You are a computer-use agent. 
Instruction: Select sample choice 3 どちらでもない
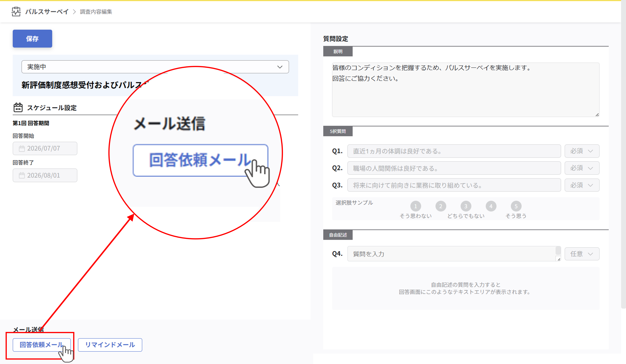pyautogui.click(x=466, y=206)
